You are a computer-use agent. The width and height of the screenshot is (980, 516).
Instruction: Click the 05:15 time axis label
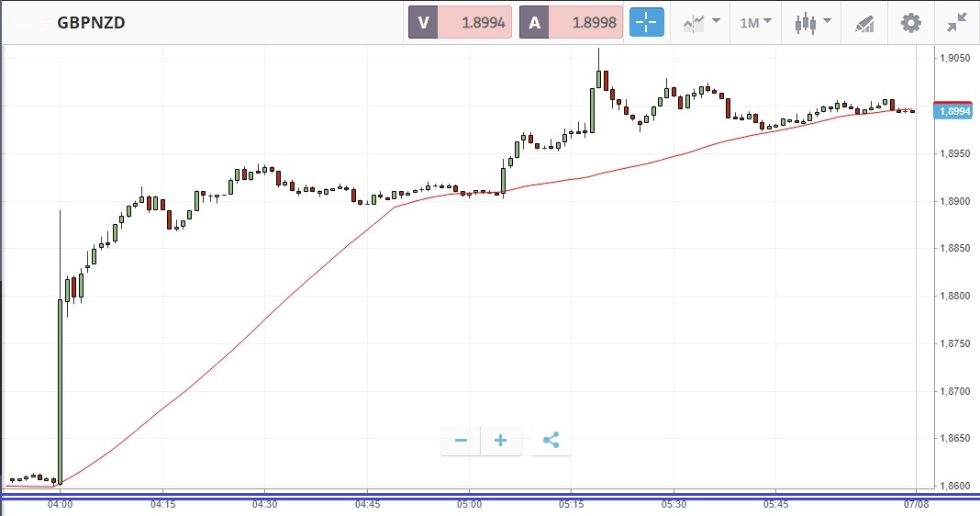[x=571, y=504]
